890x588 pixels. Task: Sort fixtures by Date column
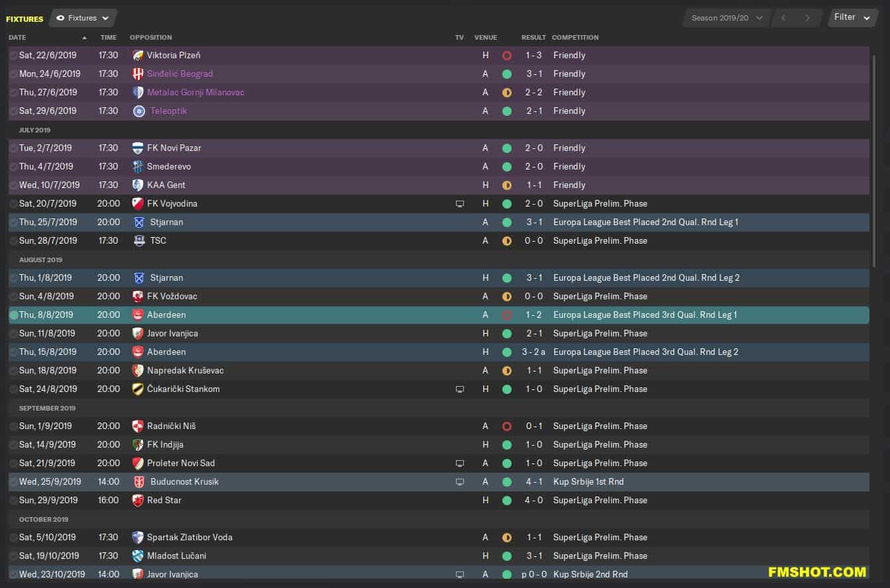pos(17,38)
